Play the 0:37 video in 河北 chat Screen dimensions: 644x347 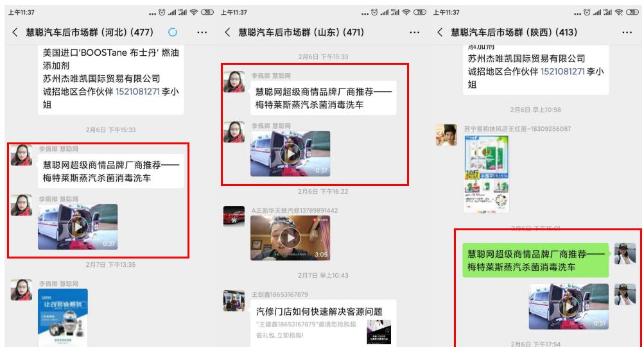78,226
